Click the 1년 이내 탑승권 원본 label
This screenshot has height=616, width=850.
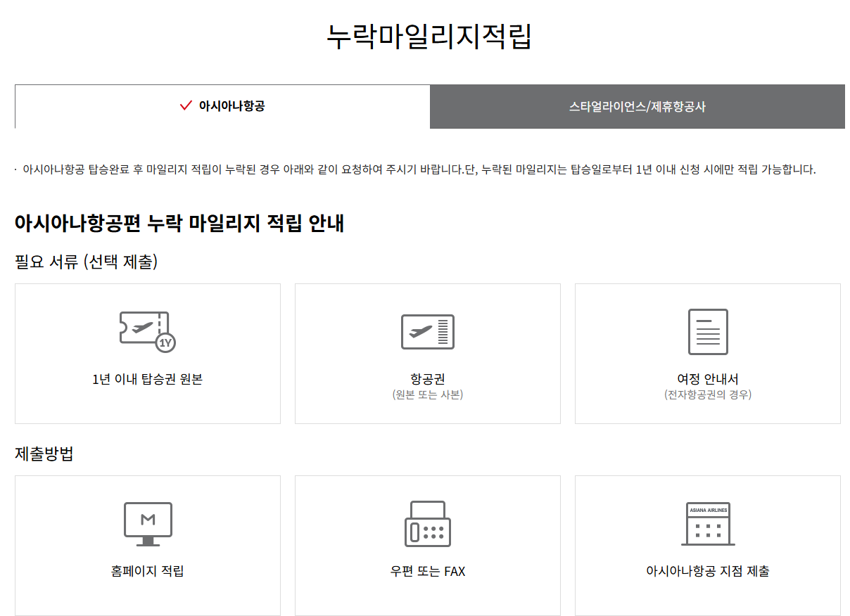148,380
